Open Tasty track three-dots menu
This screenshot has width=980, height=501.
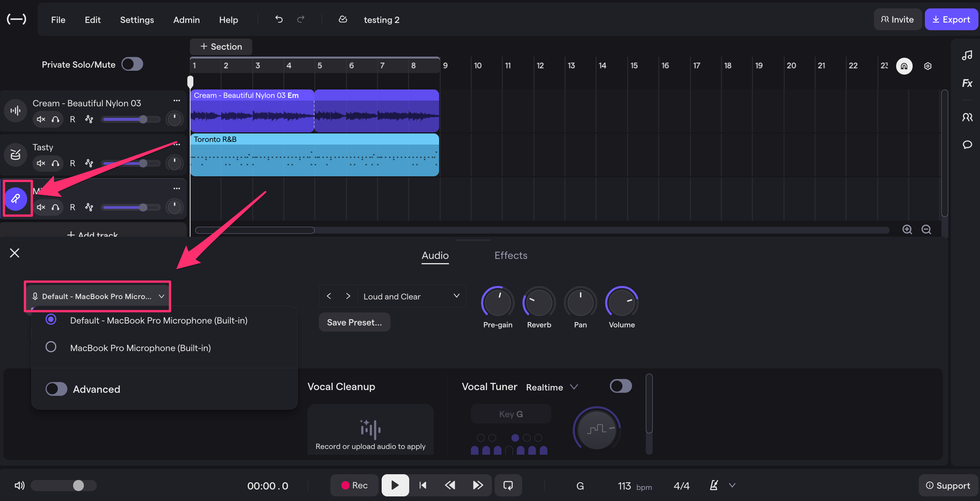176,144
